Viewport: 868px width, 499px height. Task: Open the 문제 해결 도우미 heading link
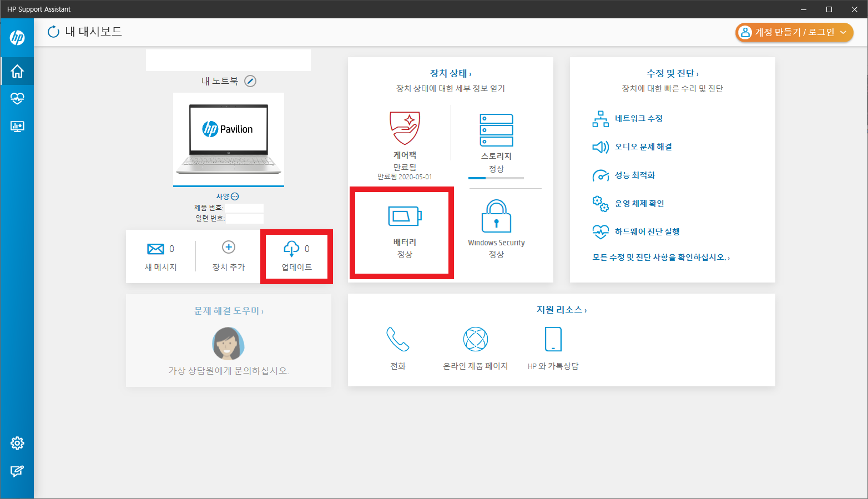click(x=229, y=311)
